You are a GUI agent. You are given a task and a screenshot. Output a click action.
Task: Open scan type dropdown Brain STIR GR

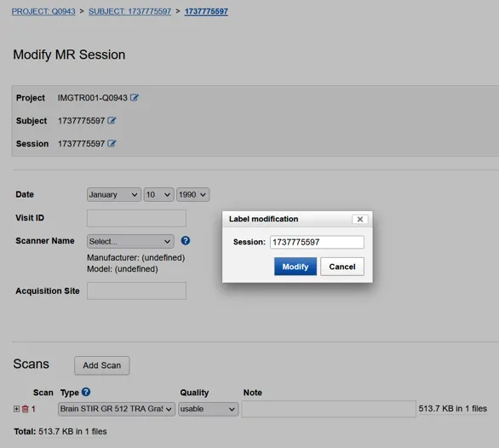click(117, 409)
